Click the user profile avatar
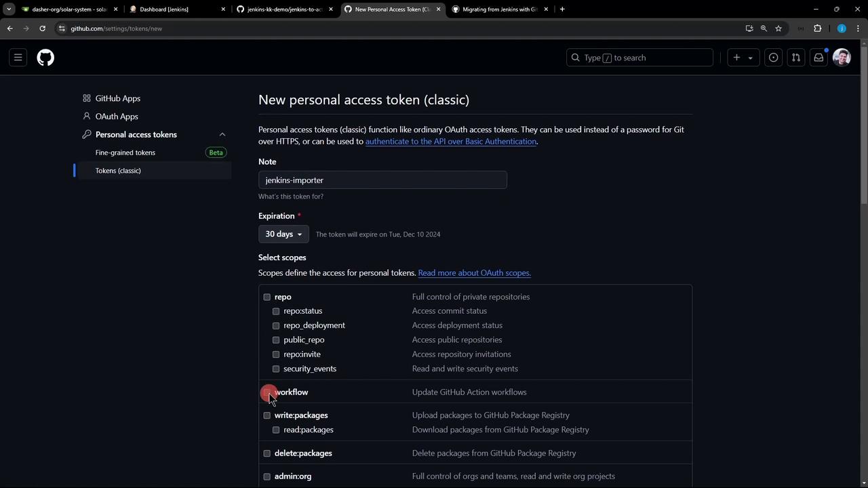The image size is (868, 488). (842, 58)
